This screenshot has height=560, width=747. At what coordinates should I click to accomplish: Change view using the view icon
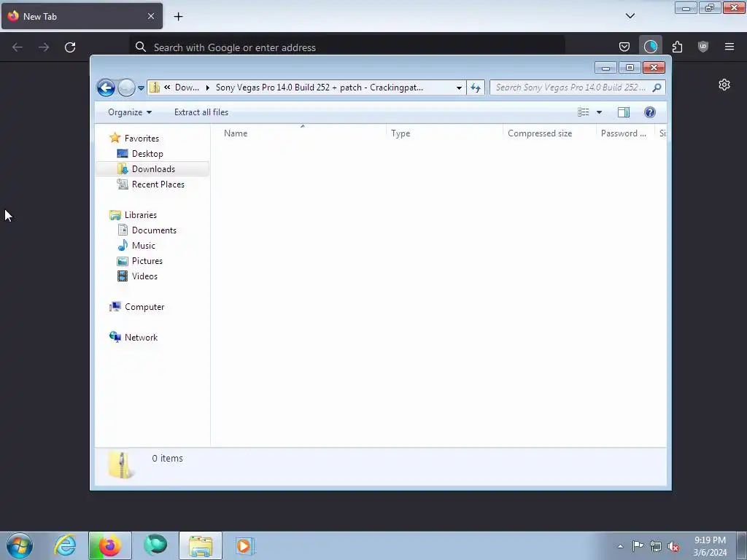[583, 112]
